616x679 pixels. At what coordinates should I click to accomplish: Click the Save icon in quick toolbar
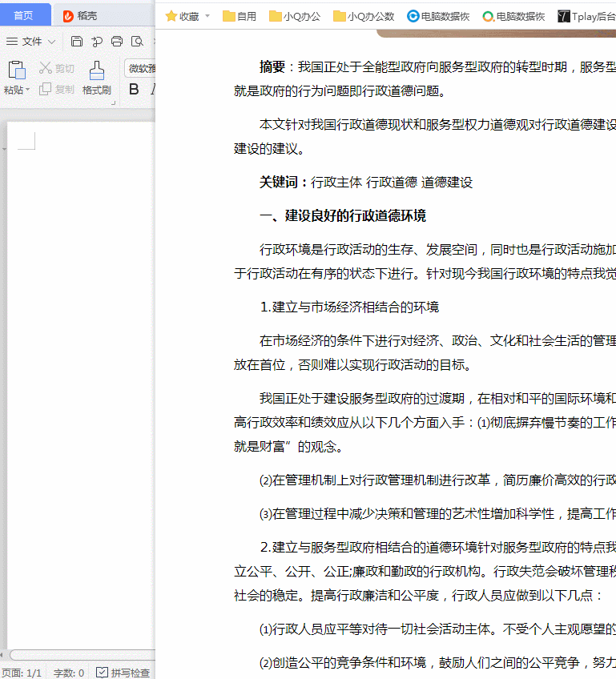(x=77, y=42)
